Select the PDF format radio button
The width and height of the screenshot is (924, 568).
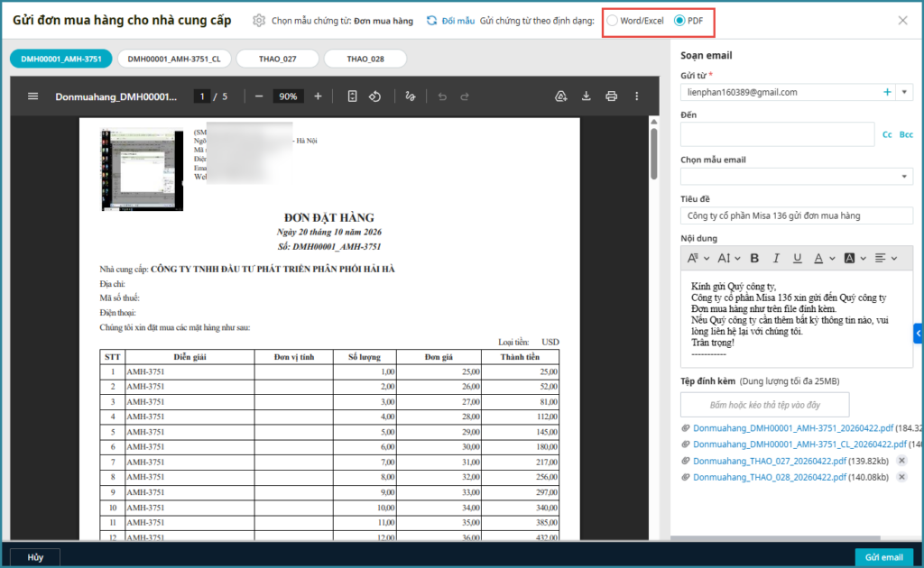(x=679, y=21)
